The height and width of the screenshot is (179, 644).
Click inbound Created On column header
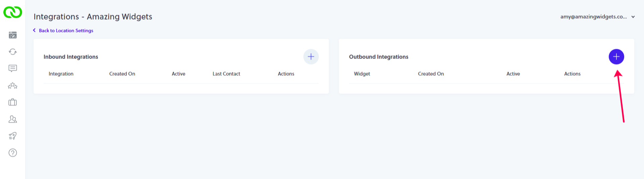tap(122, 74)
